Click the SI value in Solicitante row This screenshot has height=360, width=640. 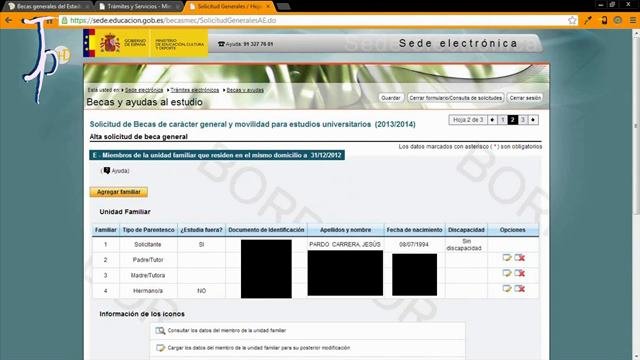(x=201, y=244)
